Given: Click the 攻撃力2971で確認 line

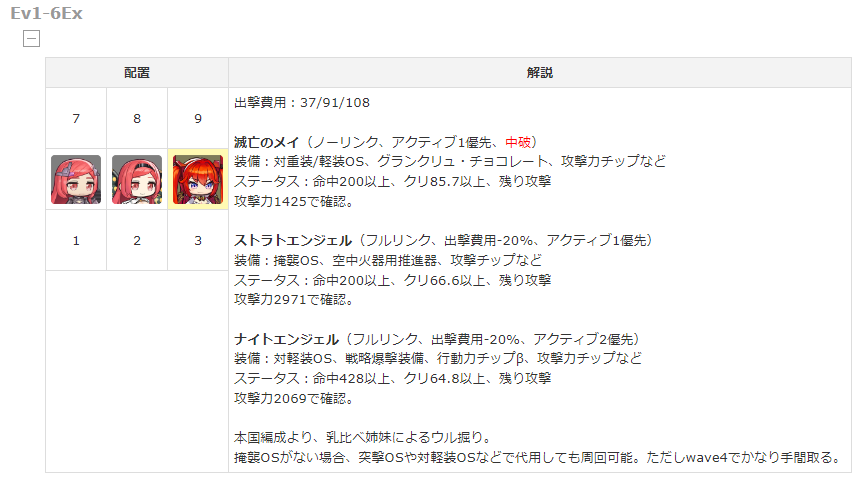Looking at the screenshot, I should pyautogui.click(x=294, y=300).
